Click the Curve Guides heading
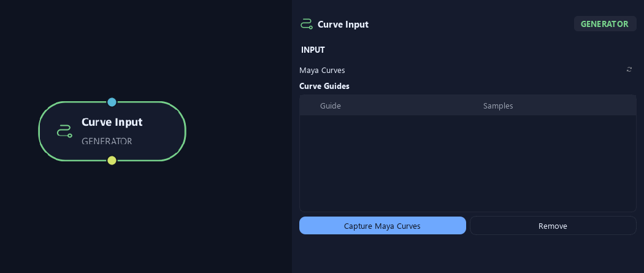 coord(324,87)
